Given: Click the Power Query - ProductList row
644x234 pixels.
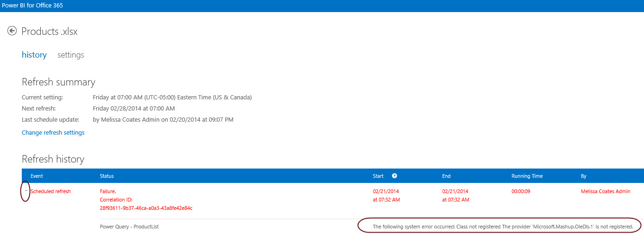Looking at the screenshot, I should [x=130, y=227].
